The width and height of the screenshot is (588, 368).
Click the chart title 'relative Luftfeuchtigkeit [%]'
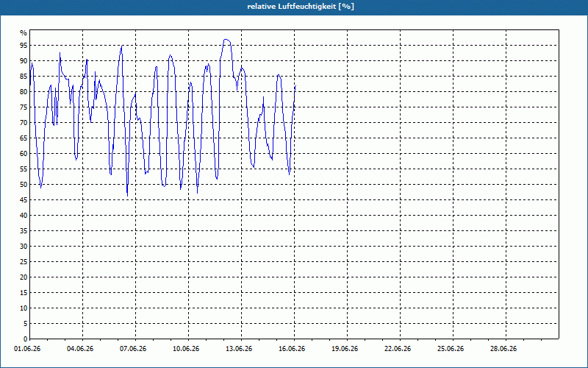301,7
